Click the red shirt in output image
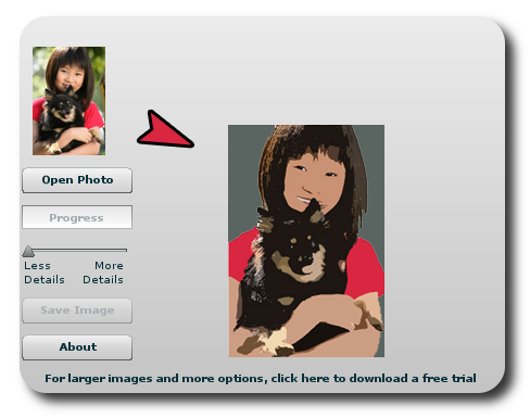 pos(367,267)
